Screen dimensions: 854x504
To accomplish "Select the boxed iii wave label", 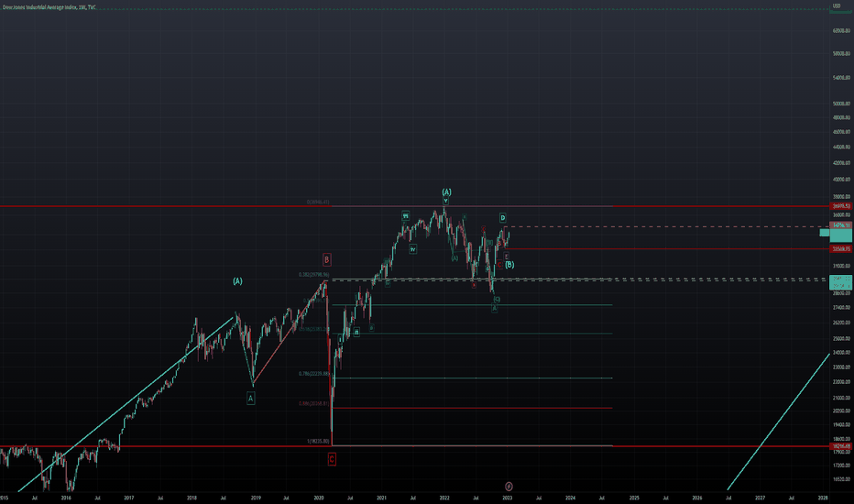I will point(406,215).
